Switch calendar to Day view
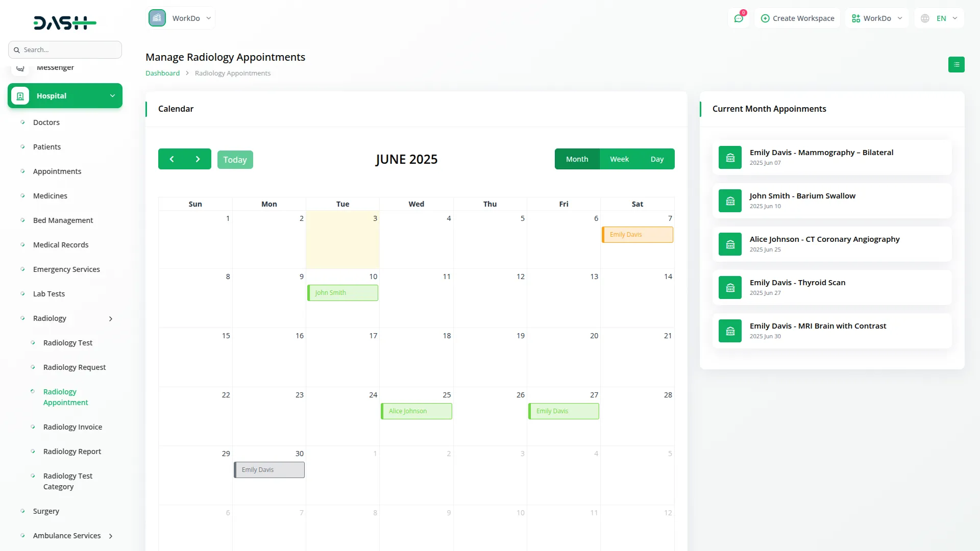Image resolution: width=980 pixels, height=551 pixels. tap(657, 159)
